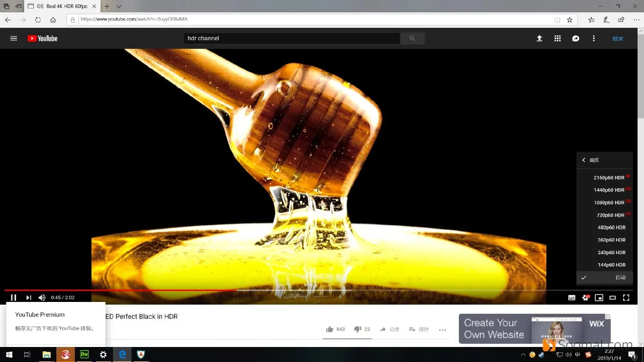The image size is (644, 362).
Task: Seek on the red video progress bar
Action: pyautogui.click(x=120, y=290)
